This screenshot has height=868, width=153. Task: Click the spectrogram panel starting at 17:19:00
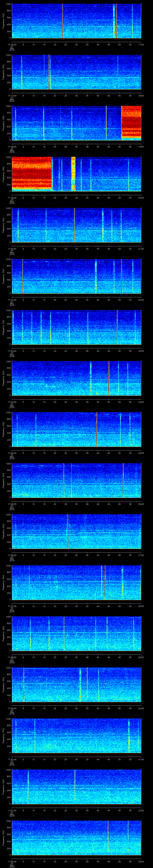pyautogui.click(x=77, y=174)
